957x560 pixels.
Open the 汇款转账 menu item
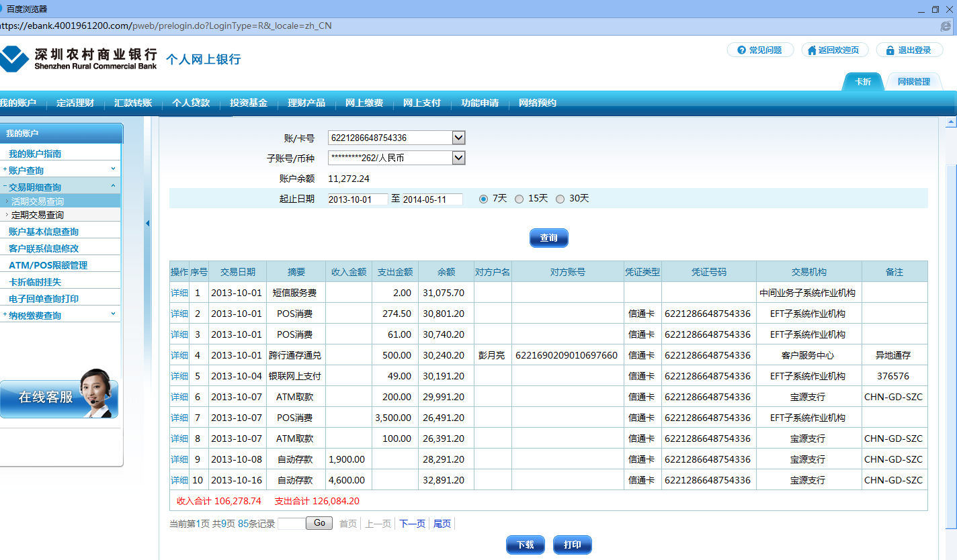133,103
